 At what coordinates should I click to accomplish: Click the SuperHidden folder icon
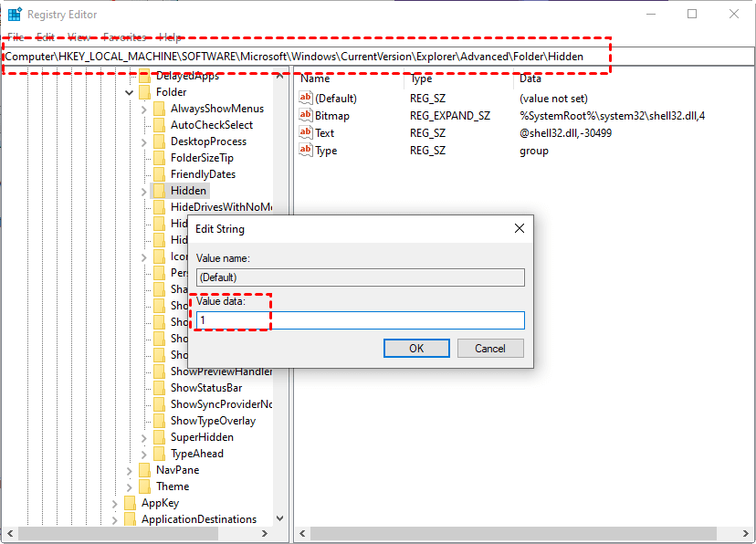(159, 436)
